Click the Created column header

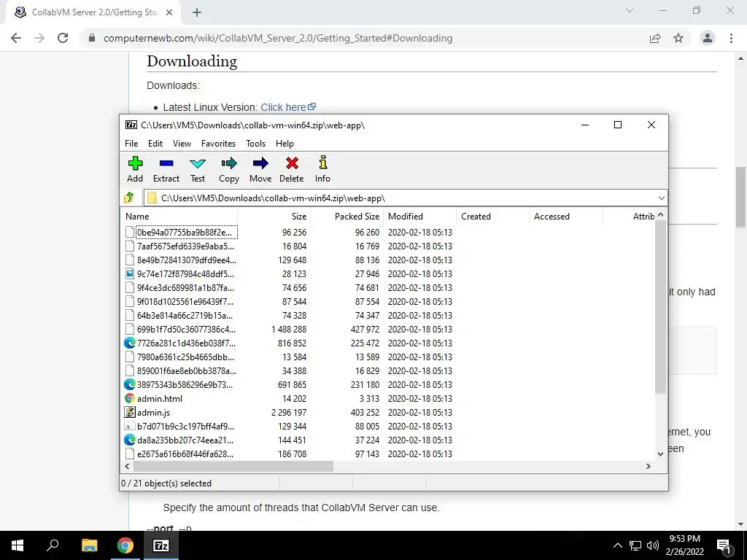493,216
